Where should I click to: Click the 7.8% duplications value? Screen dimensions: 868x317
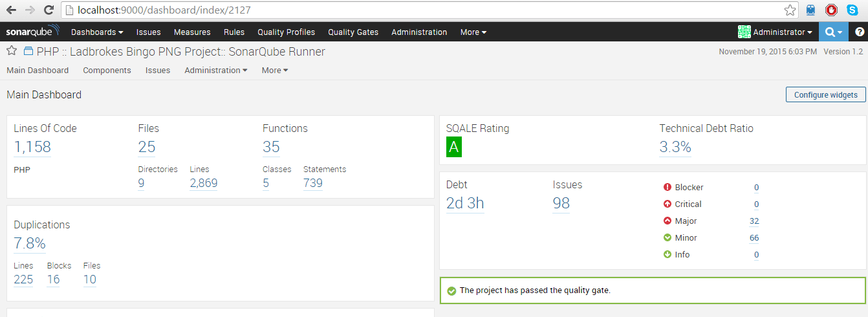tap(30, 243)
